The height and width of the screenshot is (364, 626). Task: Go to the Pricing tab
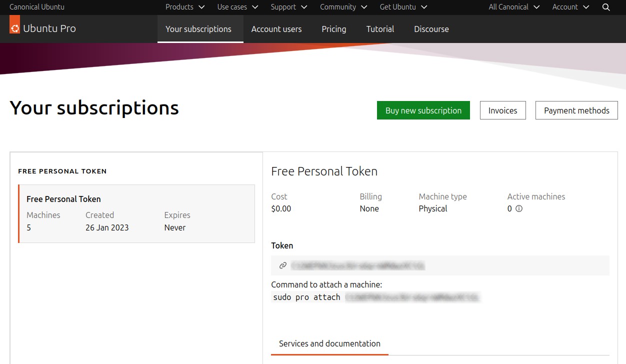[334, 29]
